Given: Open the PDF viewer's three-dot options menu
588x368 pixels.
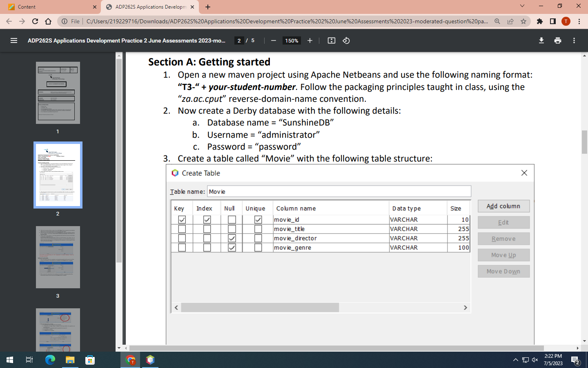Looking at the screenshot, I should pos(573,40).
